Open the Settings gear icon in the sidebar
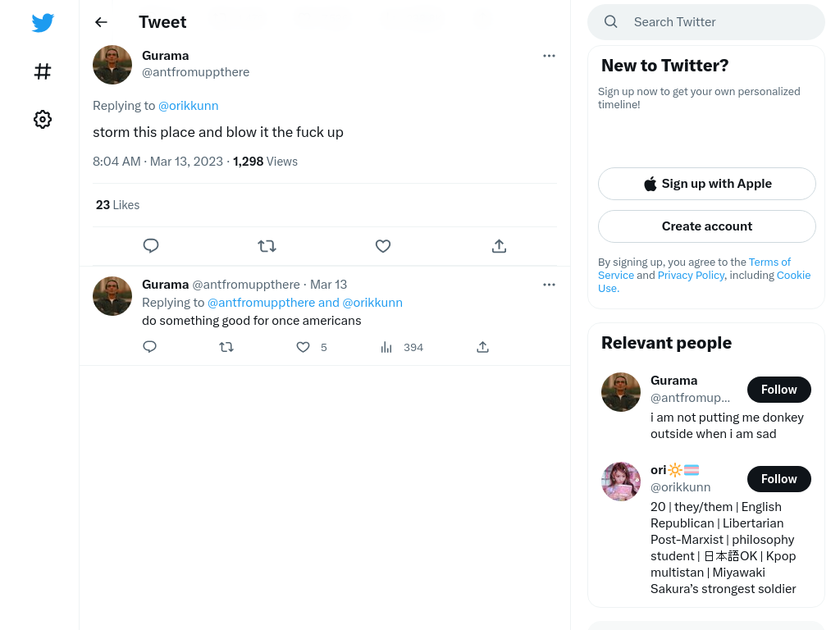 (43, 119)
